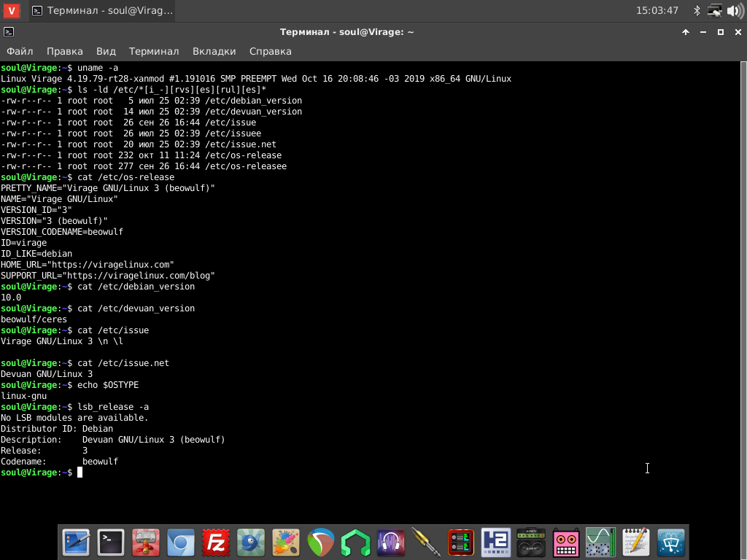747x560 pixels.
Task: Open the blue fish Bluefish editor icon
Action: tap(251, 542)
